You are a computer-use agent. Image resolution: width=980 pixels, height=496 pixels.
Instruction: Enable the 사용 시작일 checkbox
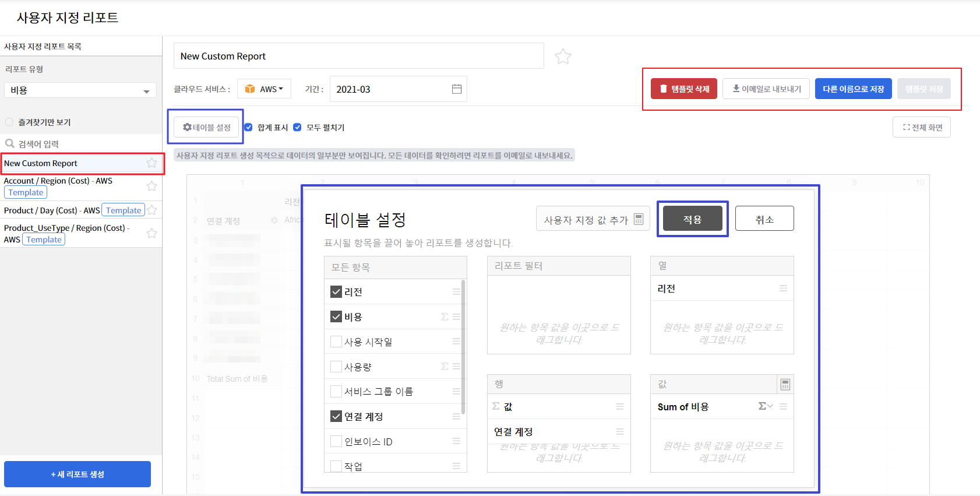pos(336,342)
